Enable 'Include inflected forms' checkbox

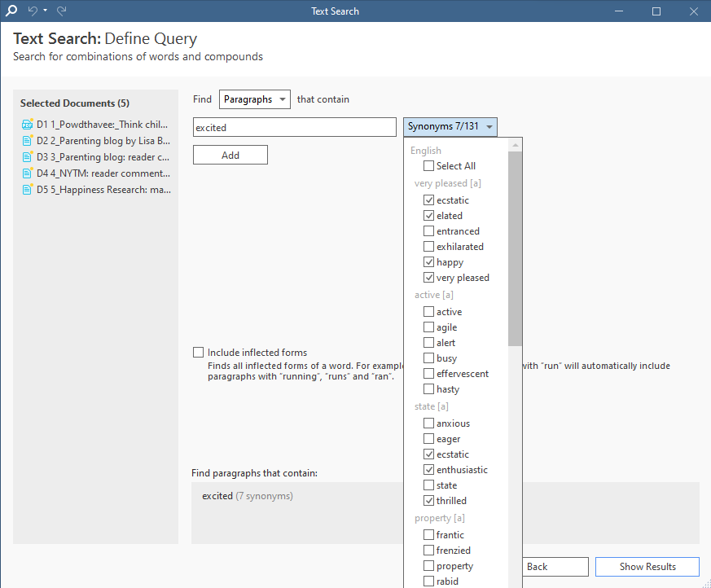click(x=199, y=353)
